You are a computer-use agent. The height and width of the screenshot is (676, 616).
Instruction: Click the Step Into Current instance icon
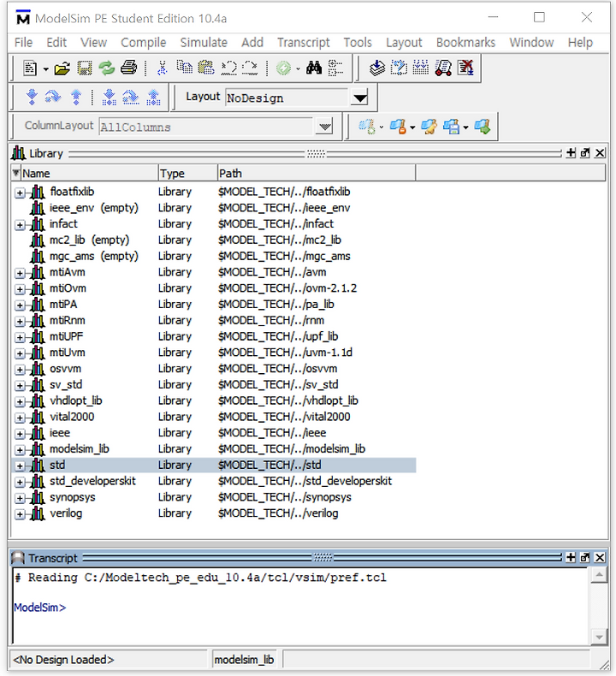click(109, 97)
